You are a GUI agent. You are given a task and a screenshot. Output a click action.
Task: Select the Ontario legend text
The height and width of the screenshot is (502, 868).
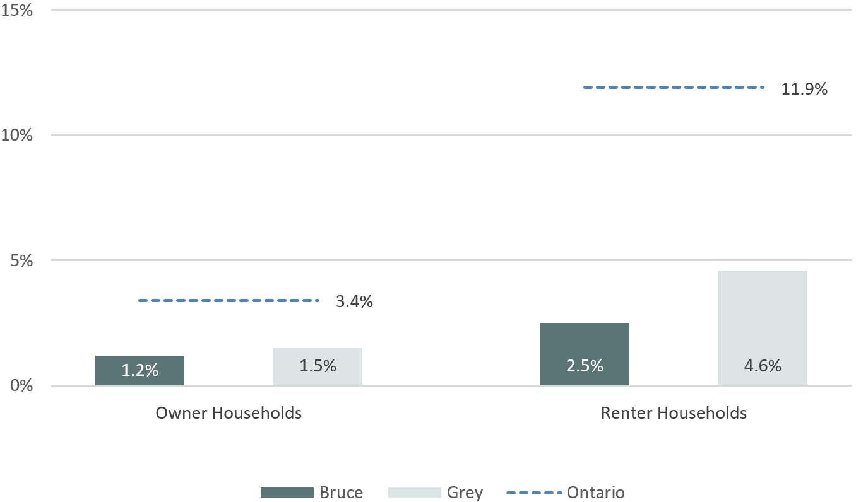(596, 493)
